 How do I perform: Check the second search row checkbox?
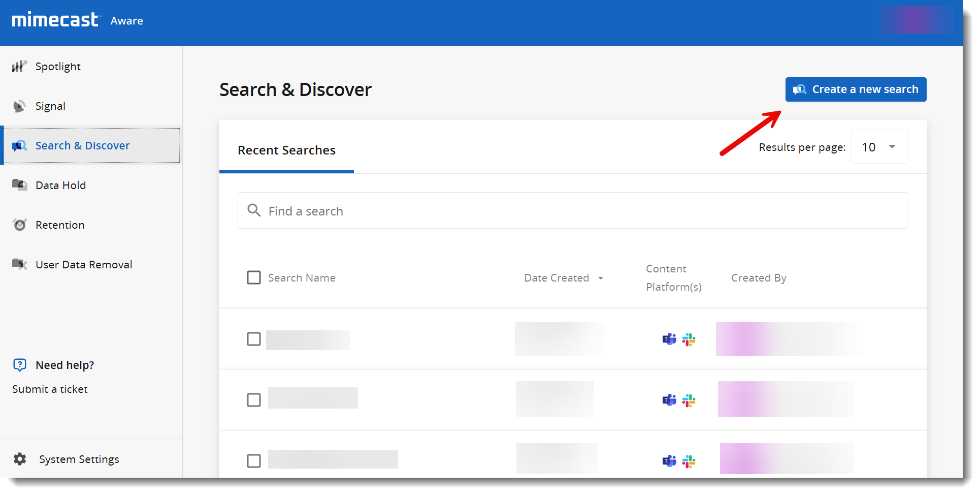[254, 400]
